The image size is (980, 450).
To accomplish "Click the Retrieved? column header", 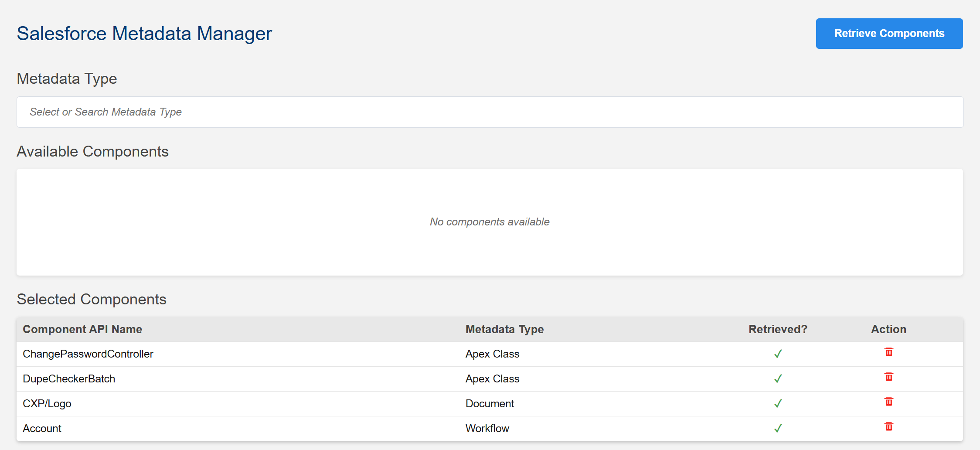I will pos(778,329).
